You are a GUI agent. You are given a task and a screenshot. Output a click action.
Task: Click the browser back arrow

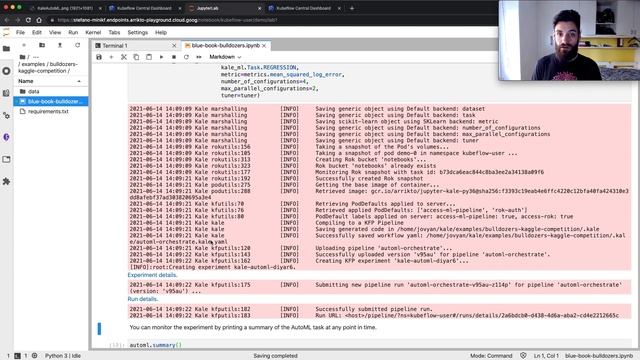[7, 20]
